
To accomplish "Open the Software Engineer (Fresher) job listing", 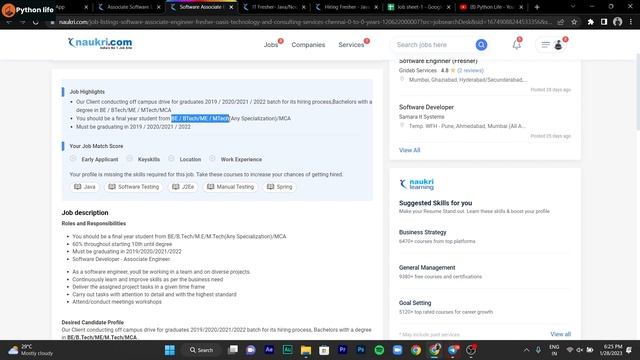I will tap(438, 61).
